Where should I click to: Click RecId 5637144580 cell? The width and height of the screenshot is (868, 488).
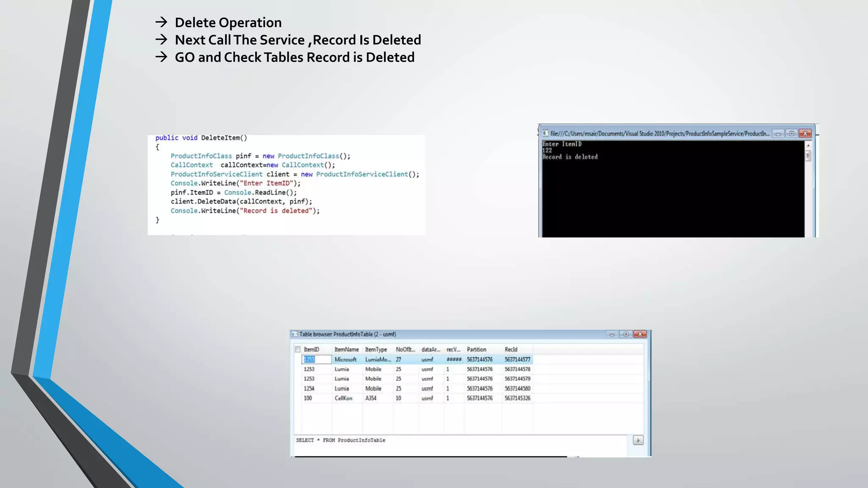(x=517, y=388)
